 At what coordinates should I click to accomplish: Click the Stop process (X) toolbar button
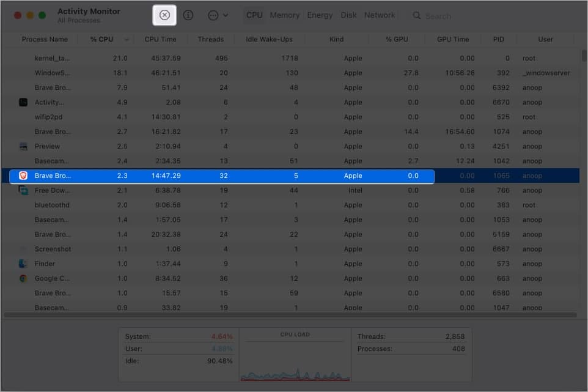coord(164,15)
